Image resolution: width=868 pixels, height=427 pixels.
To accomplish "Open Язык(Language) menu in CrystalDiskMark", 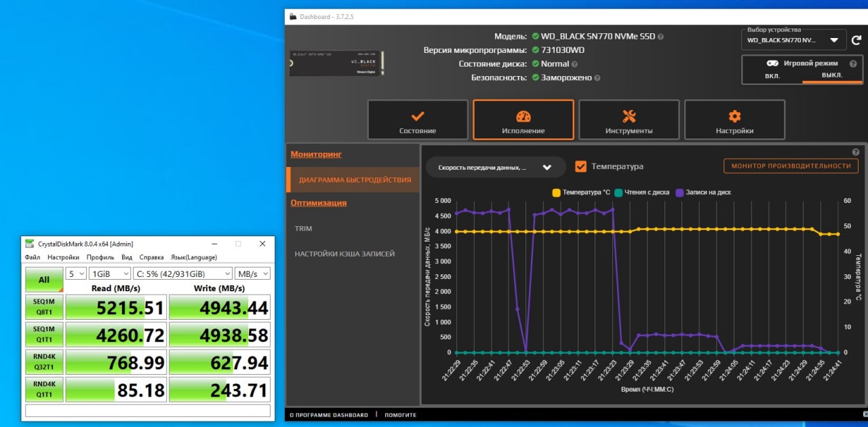I will [194, 257].
